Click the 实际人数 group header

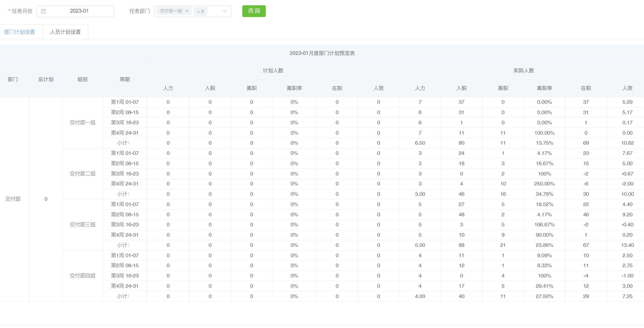pos(523,71)
